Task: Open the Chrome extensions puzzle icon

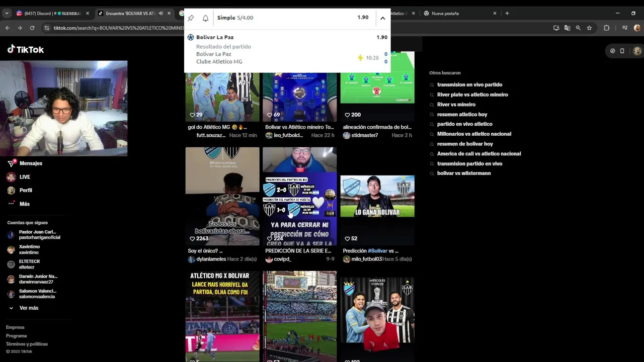Action: pos(606,28)
